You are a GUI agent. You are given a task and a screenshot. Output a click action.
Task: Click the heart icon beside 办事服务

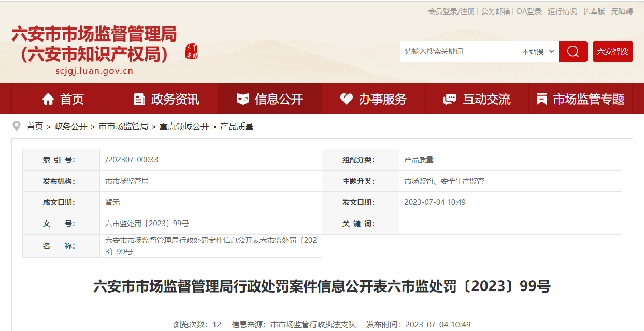tap(346, 99)
